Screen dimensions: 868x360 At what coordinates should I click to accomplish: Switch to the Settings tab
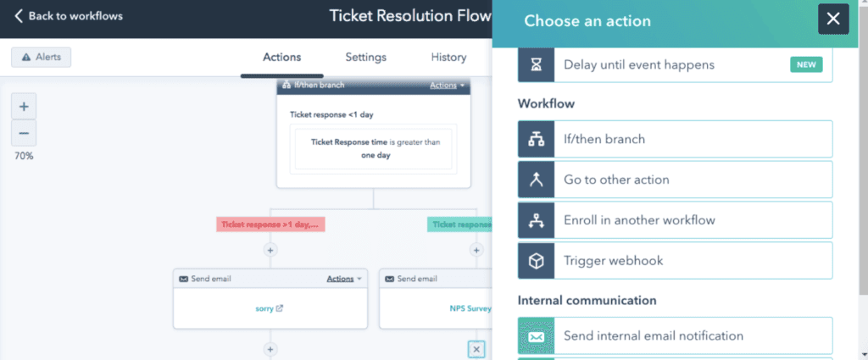tap(365, 58)
